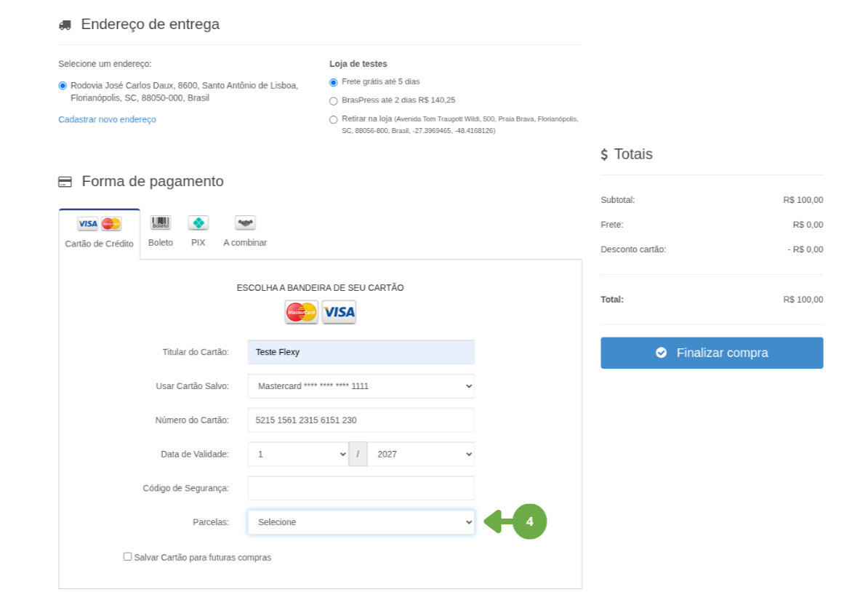
Task: Open the expiry year dropdown showing 2027
Action: pyautogui.click(x=420, y=454)
